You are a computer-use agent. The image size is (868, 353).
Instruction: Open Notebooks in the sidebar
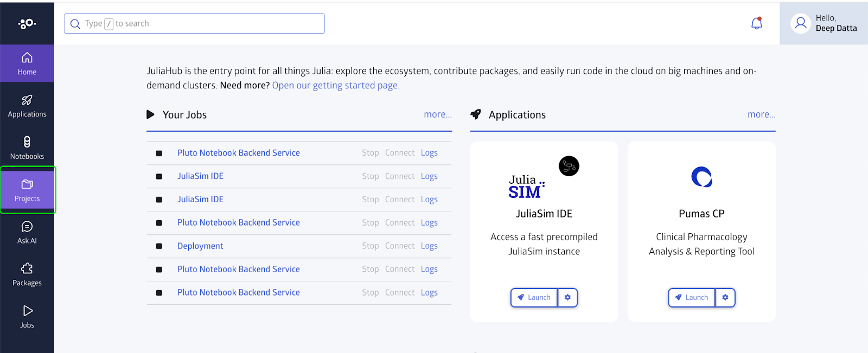(27, 148)
